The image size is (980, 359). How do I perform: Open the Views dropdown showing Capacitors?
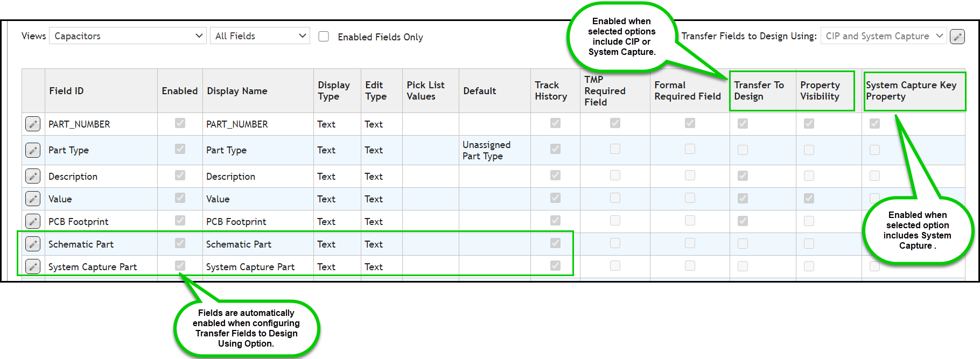[x=128, y=36]
